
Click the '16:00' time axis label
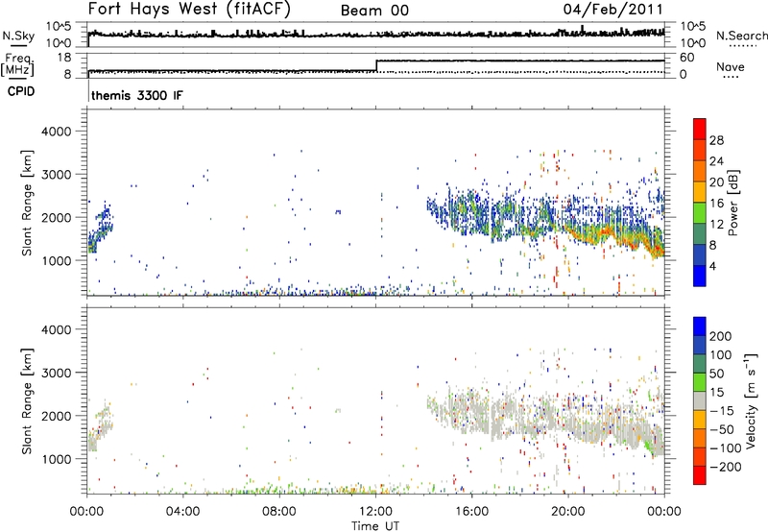point(471,512)
